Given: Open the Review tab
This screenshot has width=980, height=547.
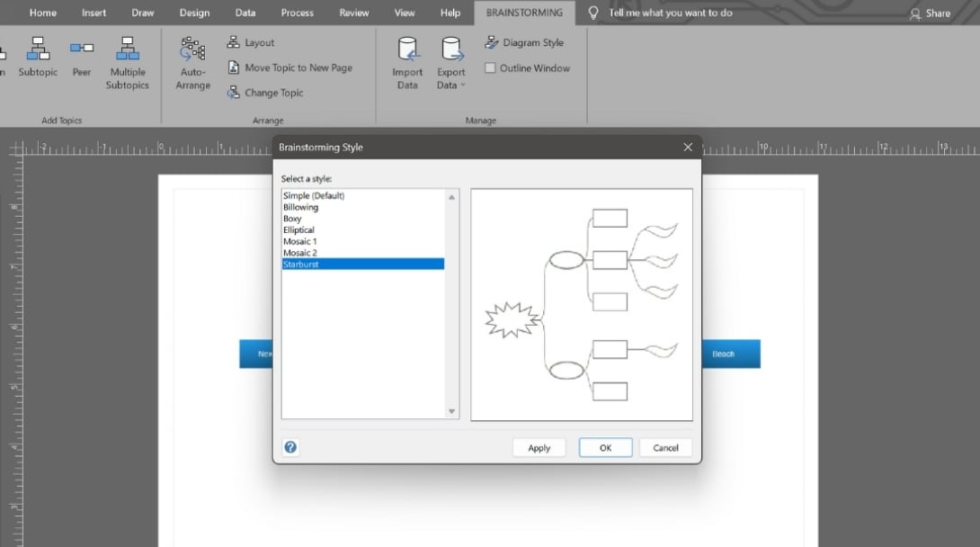Looking at the screenshot, I should (x=353, y=13).
